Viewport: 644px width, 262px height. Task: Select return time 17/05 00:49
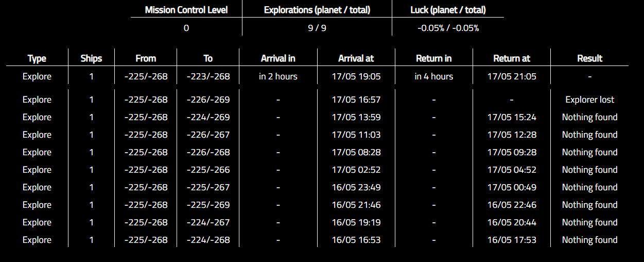(x=512, y=187)
